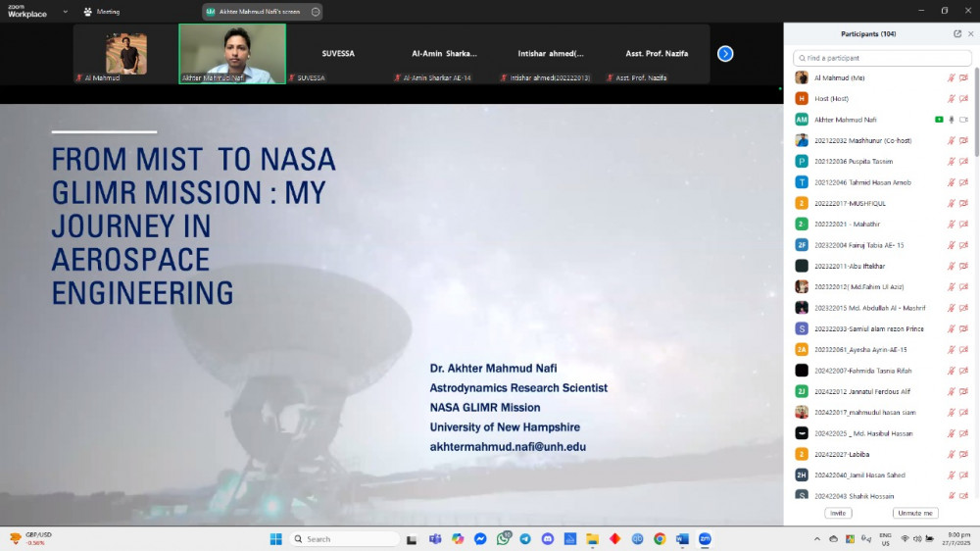980x551 pixels.
Task: Open the Zoom Workplace dropdown arrow
Action: coord(65,12)
